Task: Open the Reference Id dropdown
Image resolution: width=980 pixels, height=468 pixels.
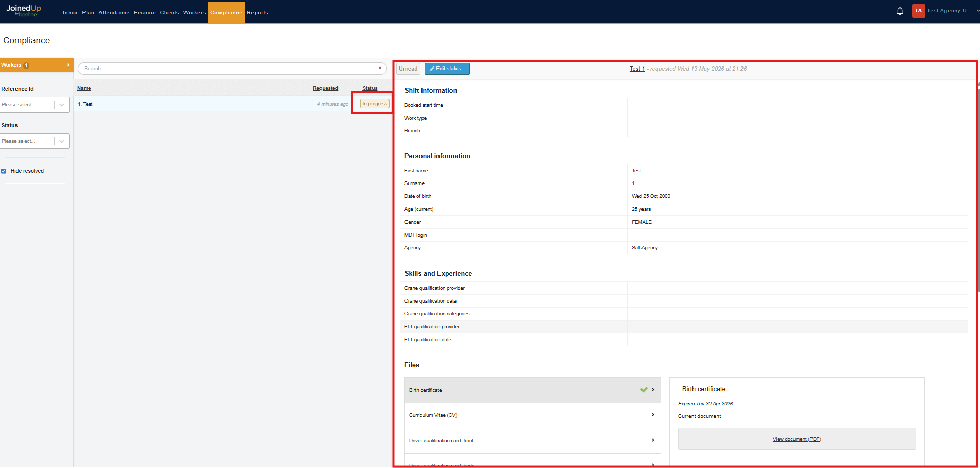Action: point(35,105)
